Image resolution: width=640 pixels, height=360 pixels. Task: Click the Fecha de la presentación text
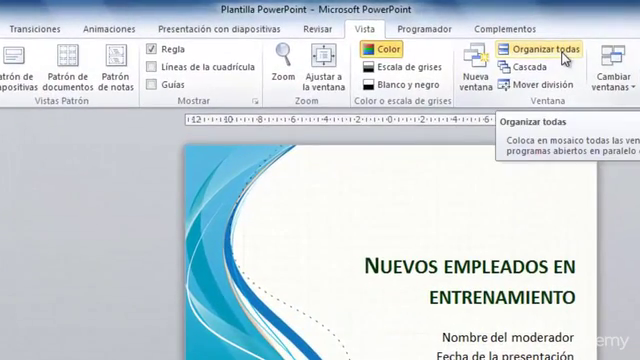pyautogui.click(x=505, y=355)
